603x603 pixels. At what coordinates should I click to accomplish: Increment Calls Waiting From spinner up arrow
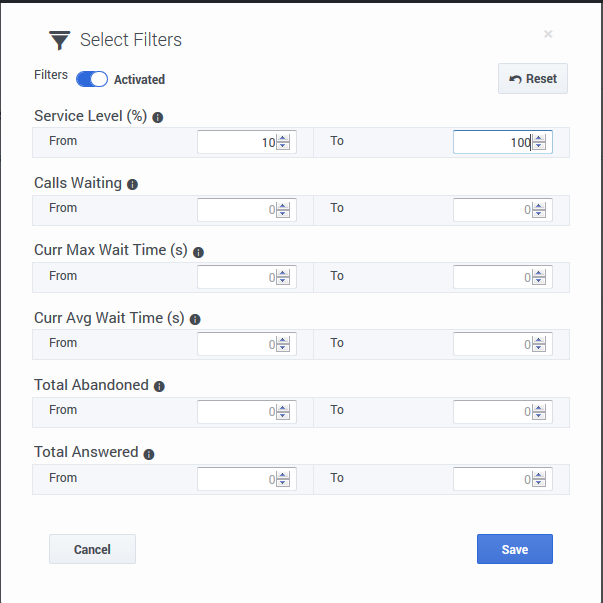coord(283,205)
